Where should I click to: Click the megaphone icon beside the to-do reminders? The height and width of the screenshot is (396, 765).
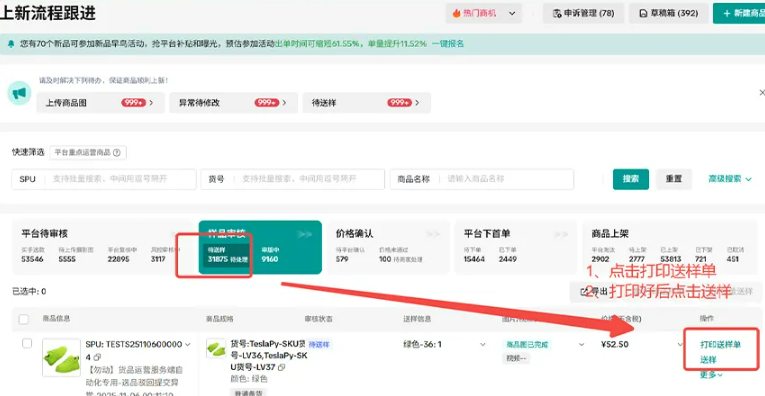(20, 93)
